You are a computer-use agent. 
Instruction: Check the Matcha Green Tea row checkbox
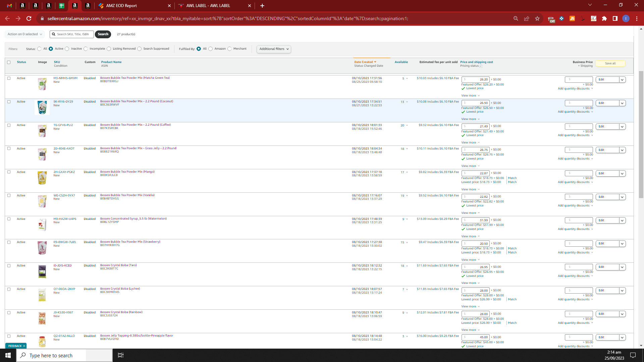pos(9,78)
